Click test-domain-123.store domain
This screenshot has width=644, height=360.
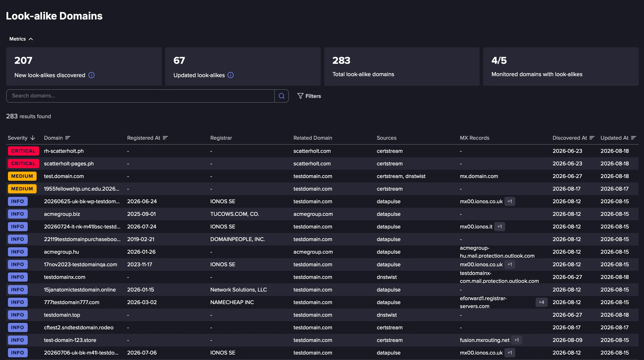(70, 340)
